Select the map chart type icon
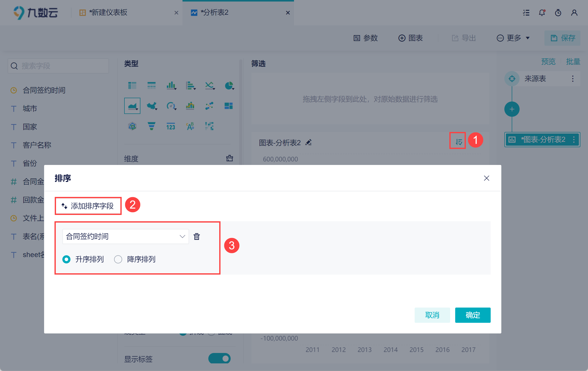 (152, 106)
